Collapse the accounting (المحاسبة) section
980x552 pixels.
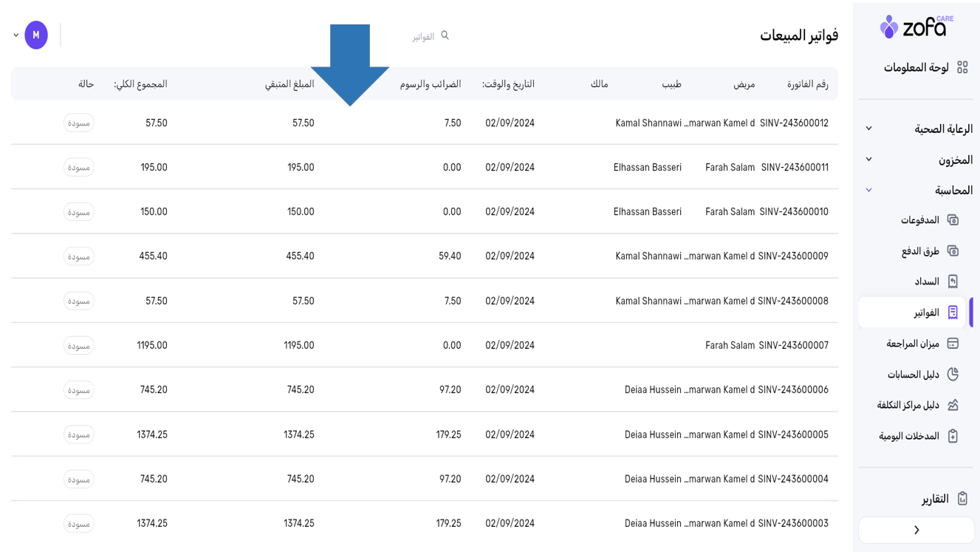tap(869, 191)
